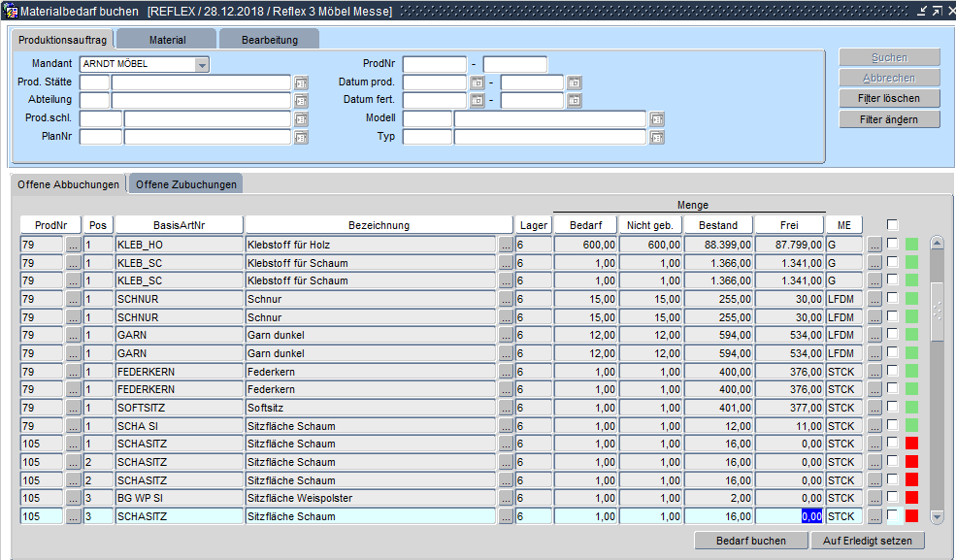
Task: Click ellipsis button next to ProdNr in SOFTSITZ row
Action: (x=73, y=408)
